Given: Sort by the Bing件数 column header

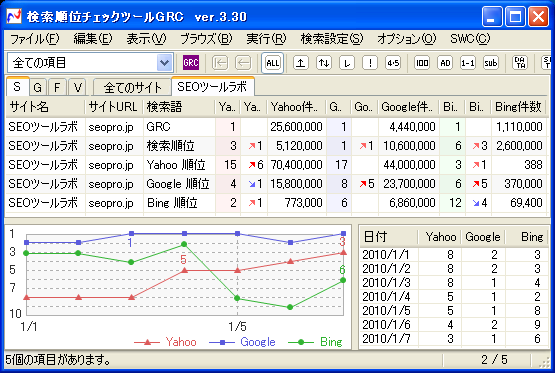Looking at the screenshot, I should click(x=518, y=107).
